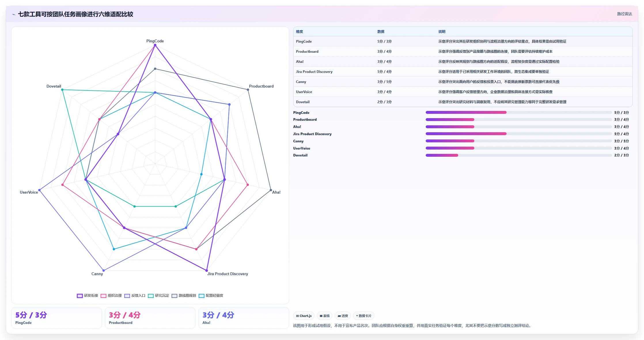Click the 进度 tag chip
Viewport: 644px width, 340px height.
click(x=343, y=316)
